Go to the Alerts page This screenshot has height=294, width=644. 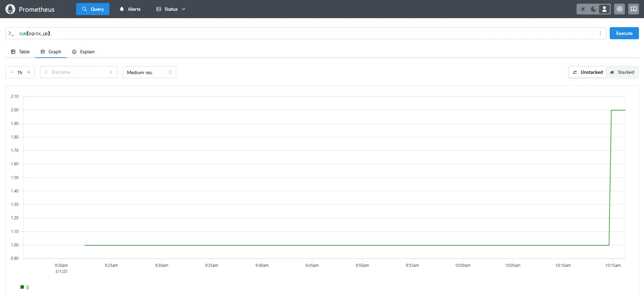[130, 9]
